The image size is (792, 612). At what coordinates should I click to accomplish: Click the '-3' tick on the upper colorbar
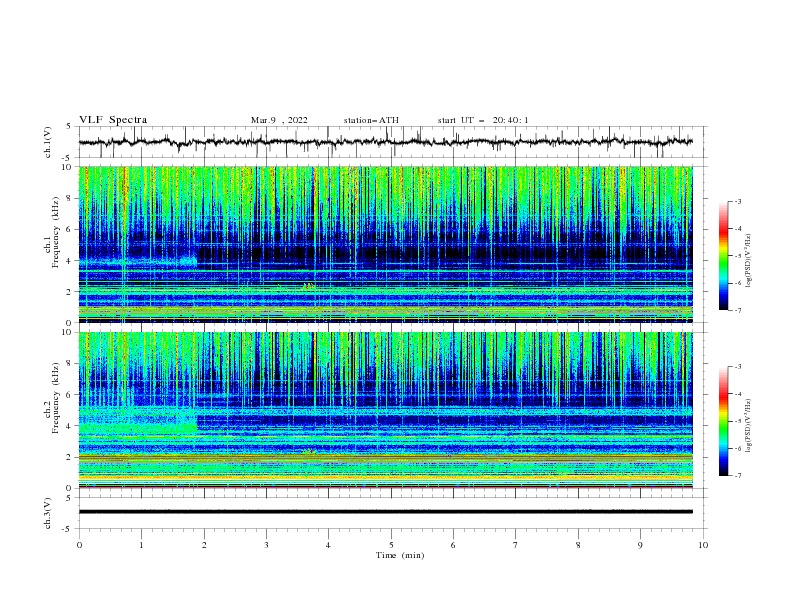coord(737,201)
